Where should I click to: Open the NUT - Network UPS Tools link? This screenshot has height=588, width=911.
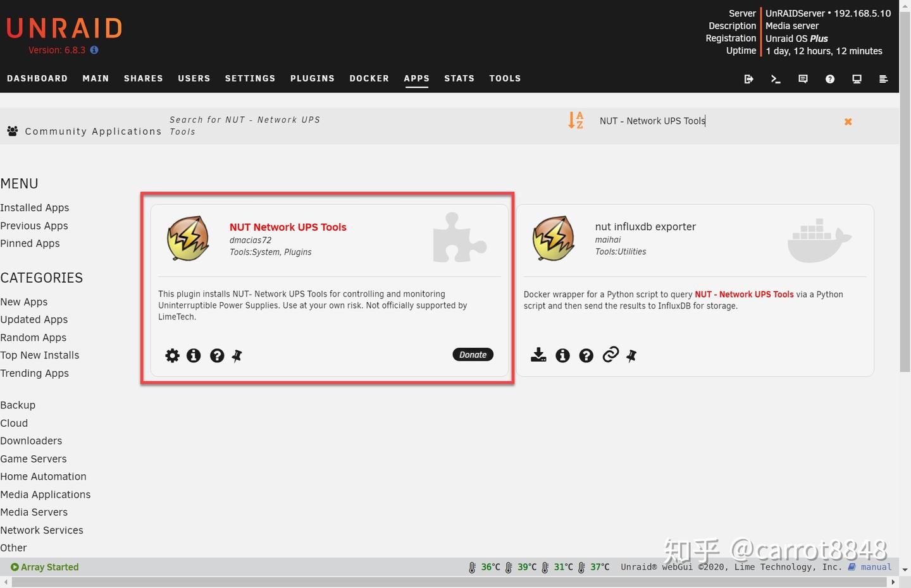click(x=744, y=294)
